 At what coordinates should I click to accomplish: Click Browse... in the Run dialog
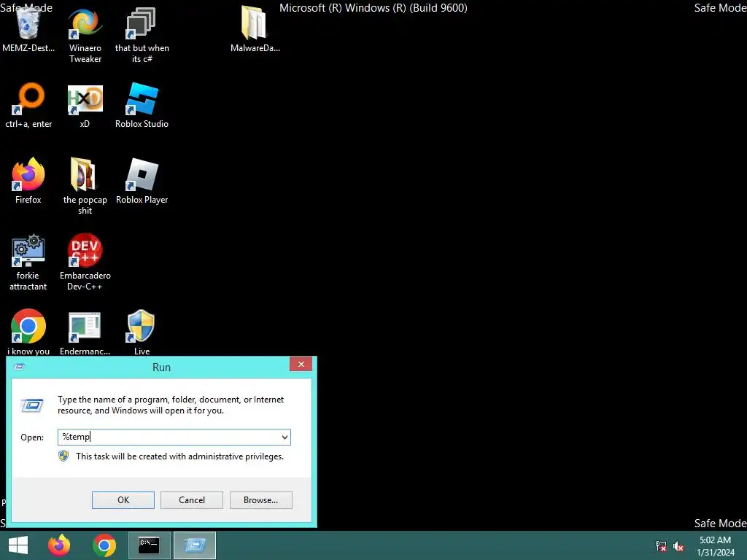(x=260, y=500)
